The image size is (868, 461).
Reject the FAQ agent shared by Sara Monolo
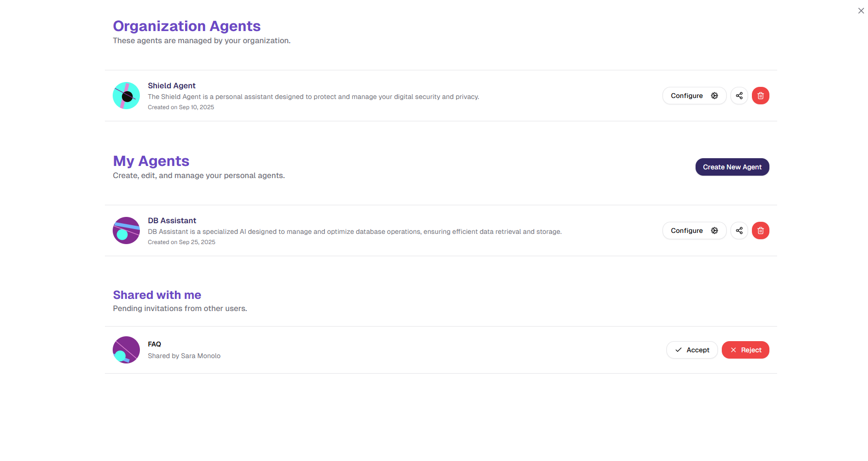(745, 350)
